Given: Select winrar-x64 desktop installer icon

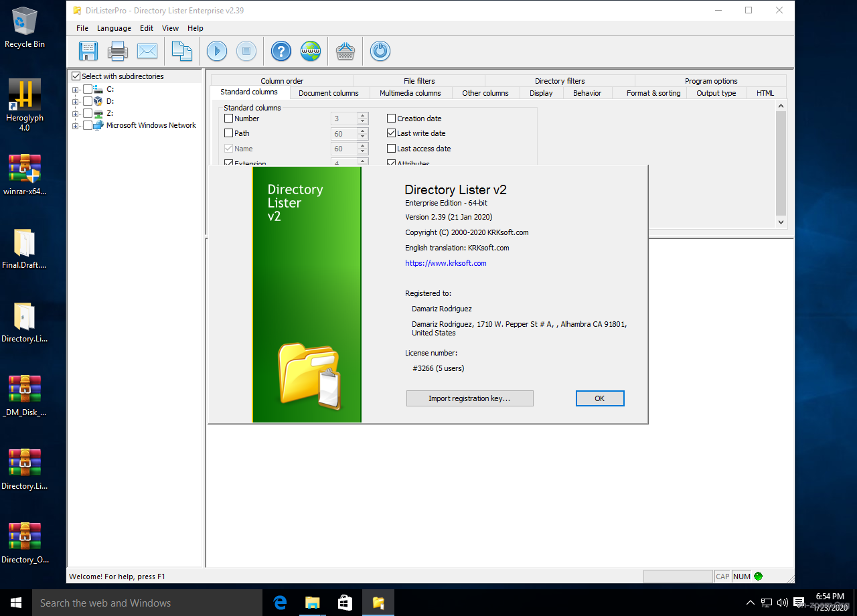Looking at the screenshot, I should [x=25, y=174].
